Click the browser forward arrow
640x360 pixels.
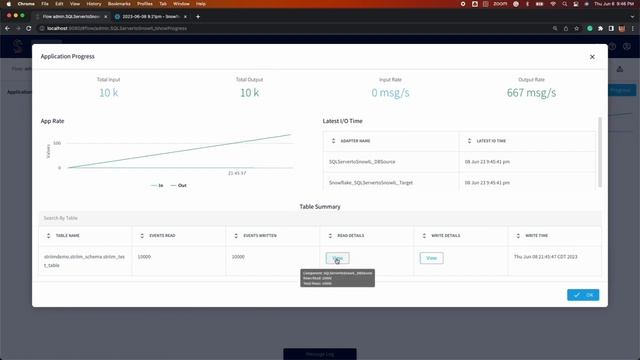[x=18, y=28]
